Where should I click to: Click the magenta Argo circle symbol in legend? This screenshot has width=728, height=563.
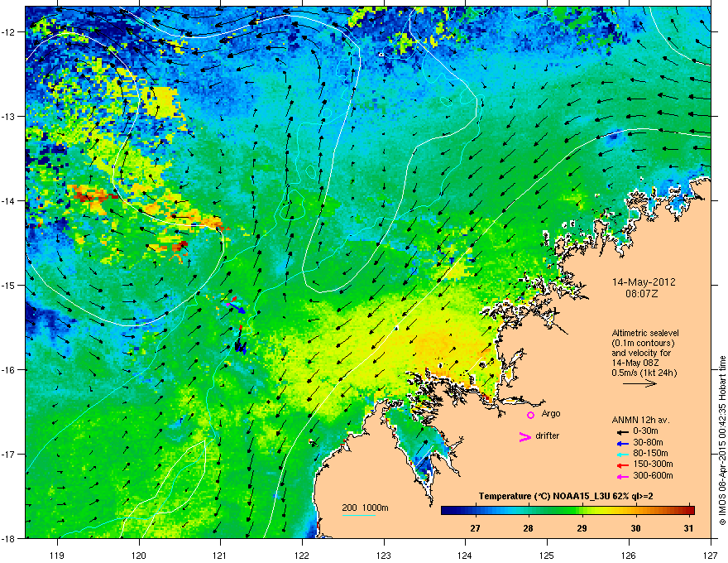click(x=530, y=415)
